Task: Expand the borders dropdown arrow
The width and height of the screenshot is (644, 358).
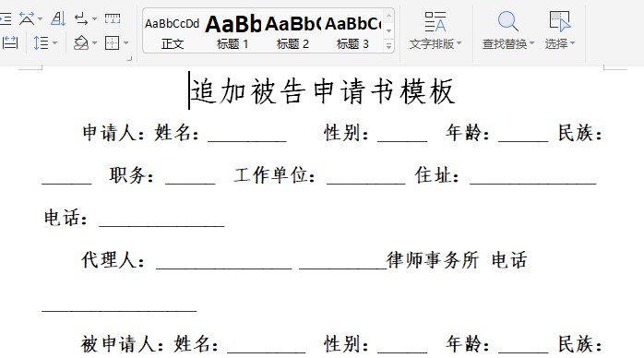Action: pos(125,42)
